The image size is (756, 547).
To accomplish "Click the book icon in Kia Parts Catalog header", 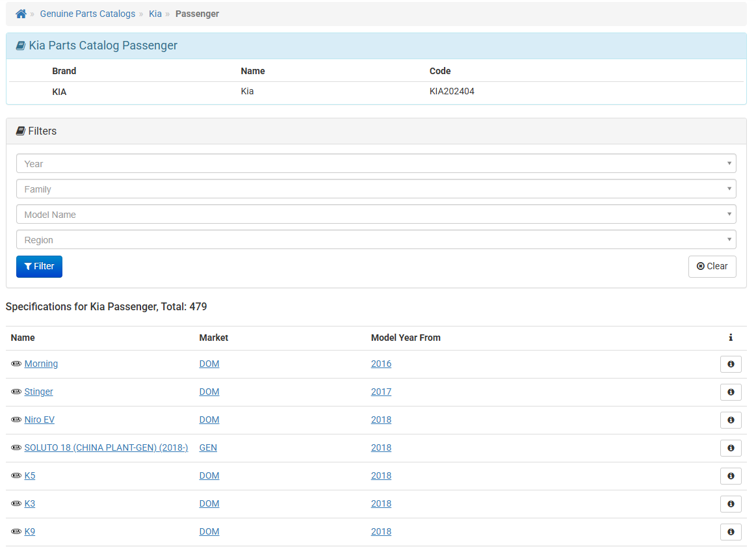I will (21, 46).
